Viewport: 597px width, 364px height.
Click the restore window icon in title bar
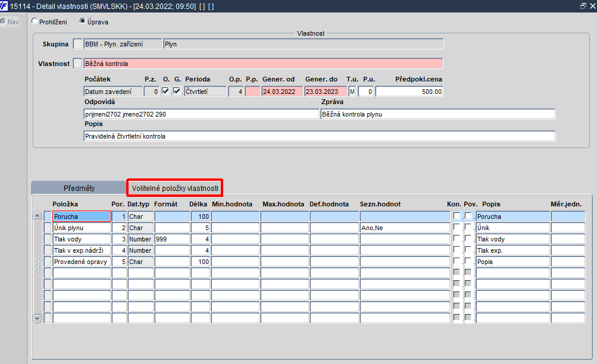point(583,6)
